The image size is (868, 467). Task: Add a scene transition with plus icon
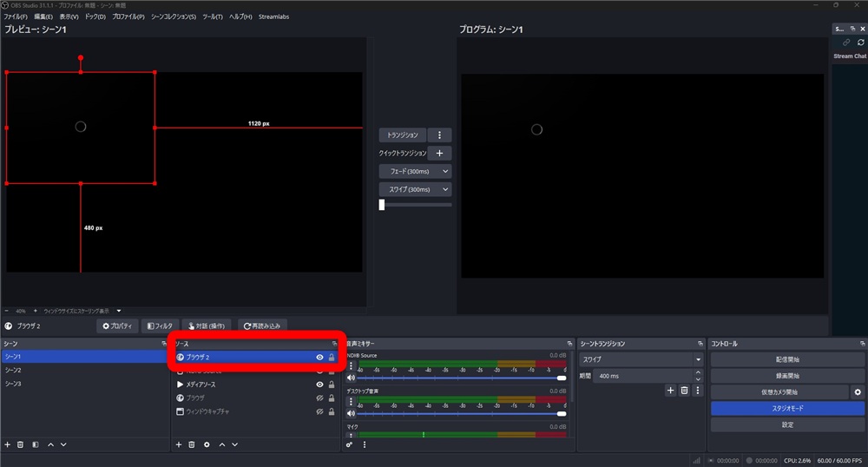coord(670,390)
